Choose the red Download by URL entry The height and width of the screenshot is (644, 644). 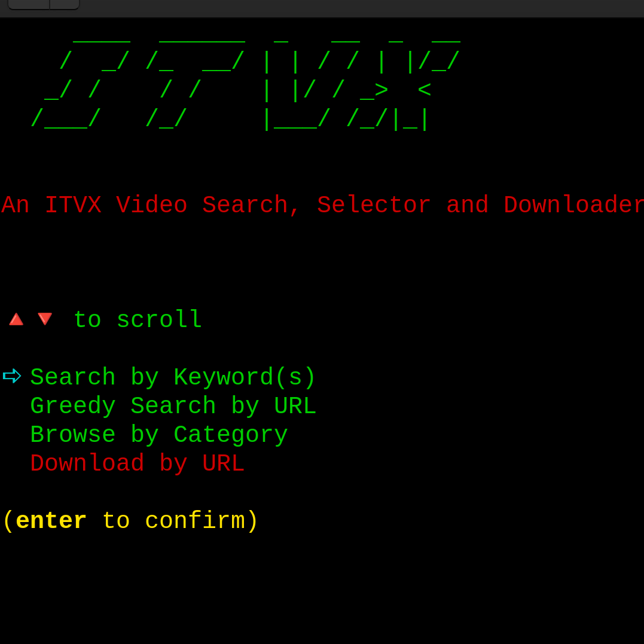click(x=137, y=463)
